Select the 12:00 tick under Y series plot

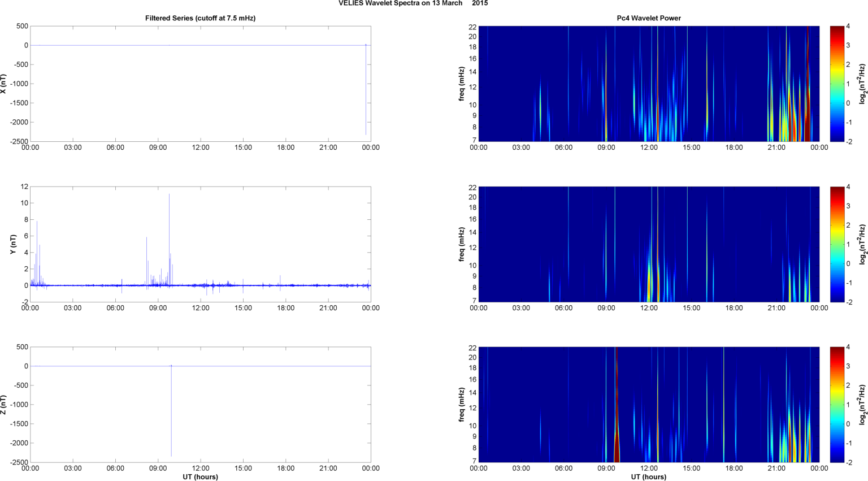(201, 308)
